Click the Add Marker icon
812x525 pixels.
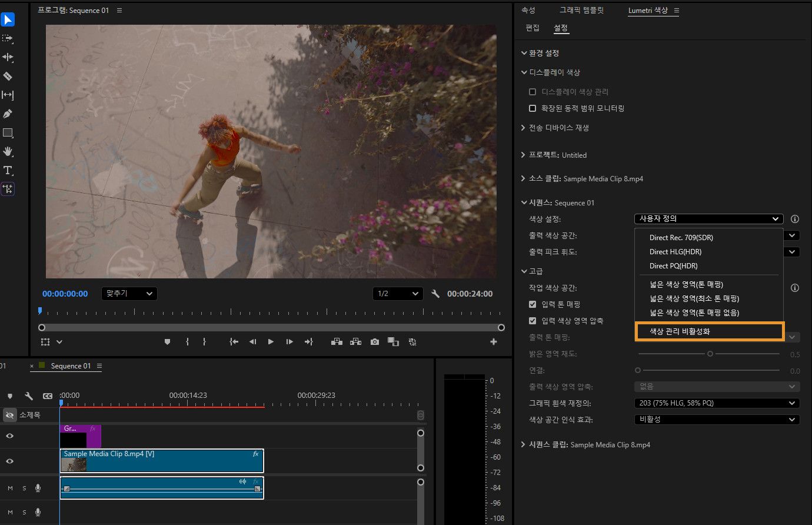[x=167, y=342]
